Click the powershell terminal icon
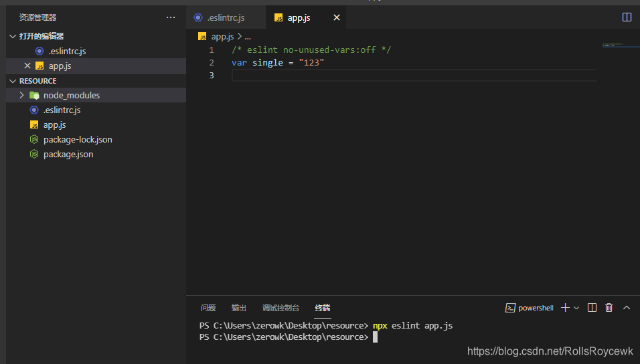This screenshot has height=364, width=640. 510,308
